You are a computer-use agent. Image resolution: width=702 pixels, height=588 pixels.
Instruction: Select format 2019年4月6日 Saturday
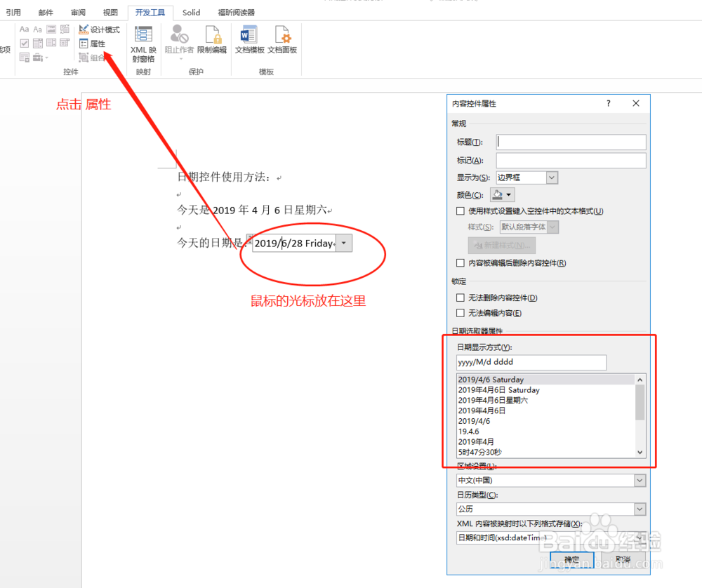[545, 389]
